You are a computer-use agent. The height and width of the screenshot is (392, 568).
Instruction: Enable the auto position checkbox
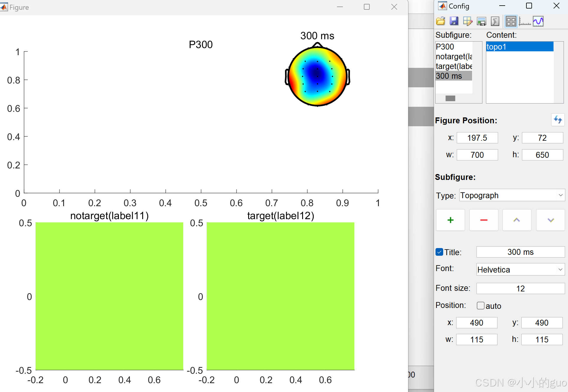[x=481, y=306]
